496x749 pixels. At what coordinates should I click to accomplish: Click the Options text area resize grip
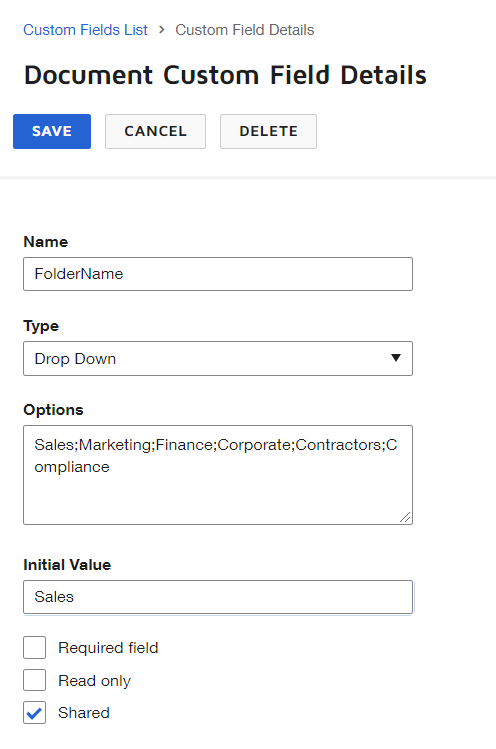point(405,517)
